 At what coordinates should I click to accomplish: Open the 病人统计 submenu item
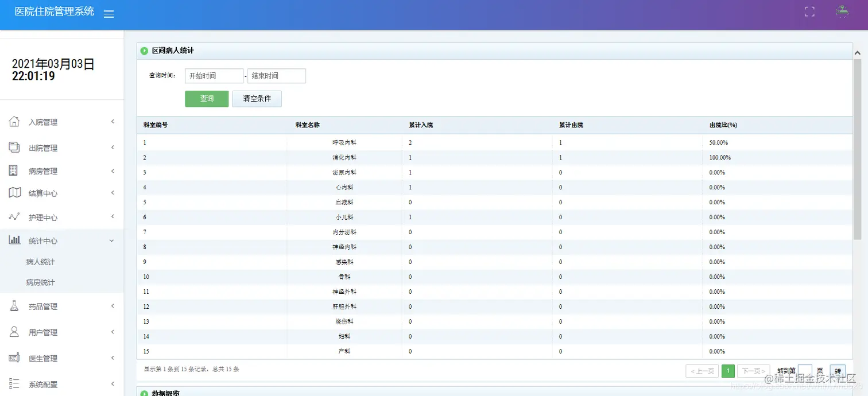(40, 262)
